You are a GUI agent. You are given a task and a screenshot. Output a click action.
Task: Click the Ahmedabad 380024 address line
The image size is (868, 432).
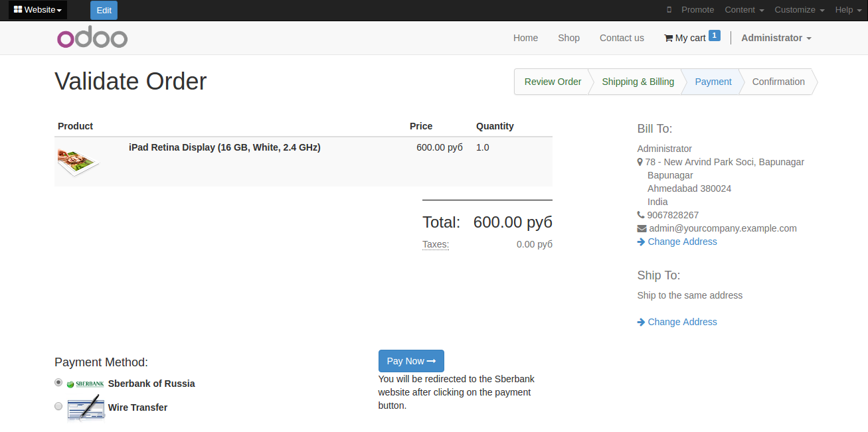tap(689, 188)
